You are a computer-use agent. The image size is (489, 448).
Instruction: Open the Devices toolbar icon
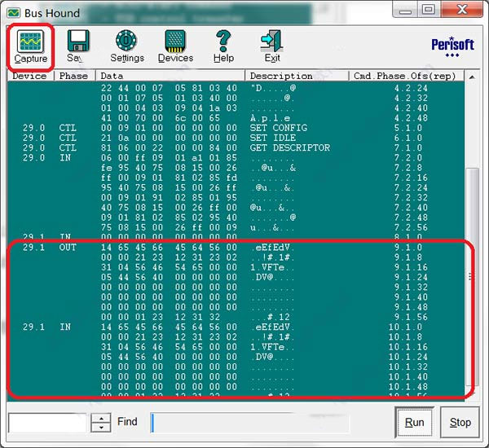point(175,46)
